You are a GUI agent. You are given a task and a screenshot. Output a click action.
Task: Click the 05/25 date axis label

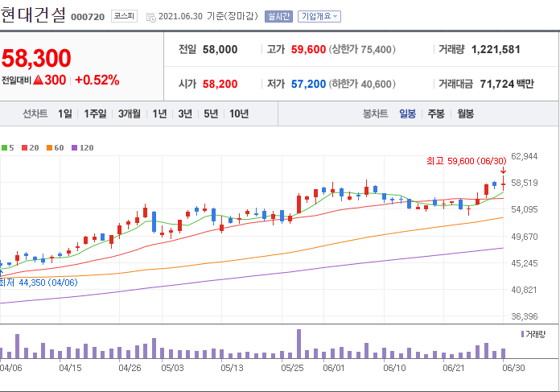pyautogui.click(x=292, y=368)
